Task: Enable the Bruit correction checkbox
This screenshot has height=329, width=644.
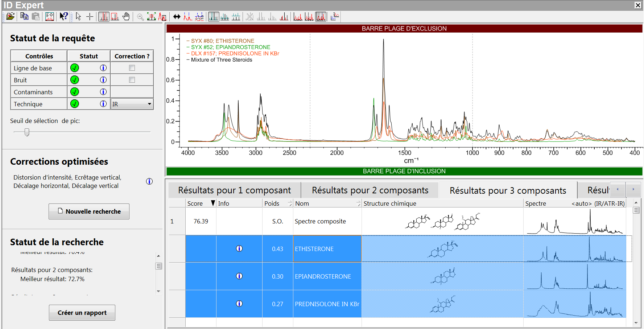Action: [x=132, y=80]
